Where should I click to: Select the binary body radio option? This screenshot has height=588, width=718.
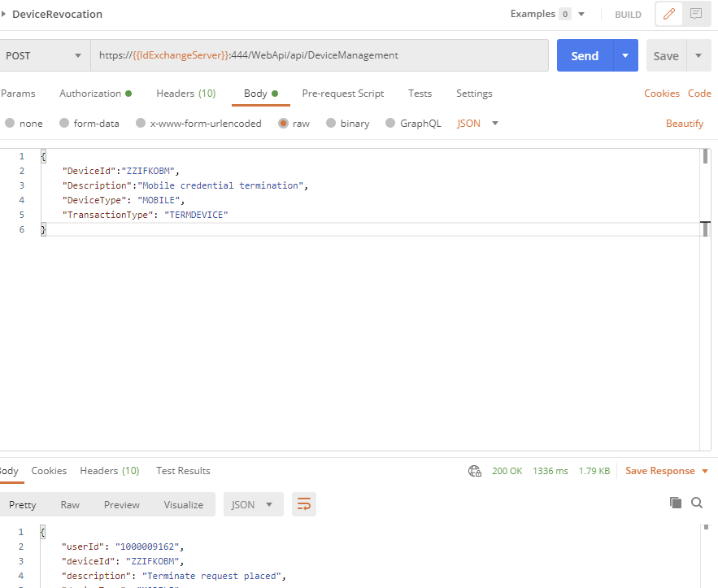(x=331, y=123)
